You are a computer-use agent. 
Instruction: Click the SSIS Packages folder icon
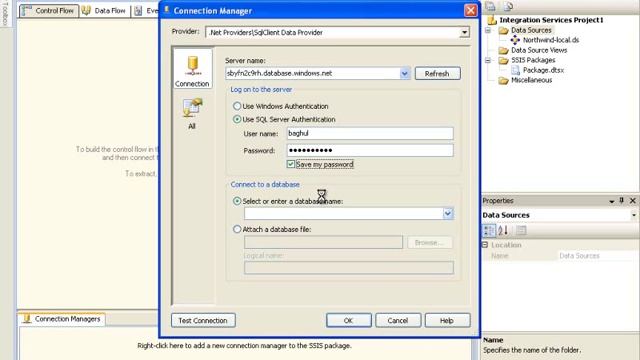click(503, 60)
